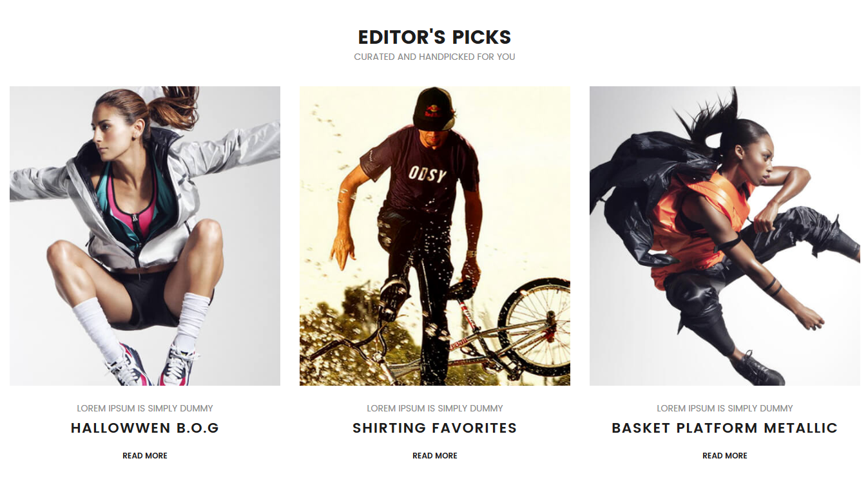Select the leaping woman in orange vest photo

coord(725,236)
